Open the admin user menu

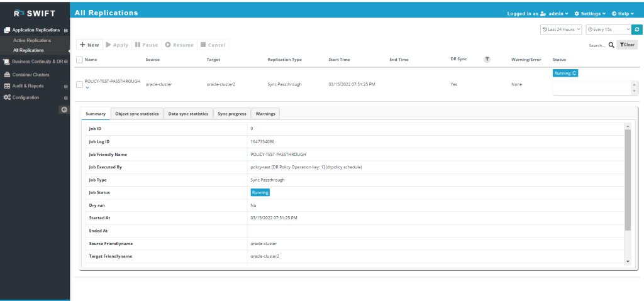tap(558, 14)
